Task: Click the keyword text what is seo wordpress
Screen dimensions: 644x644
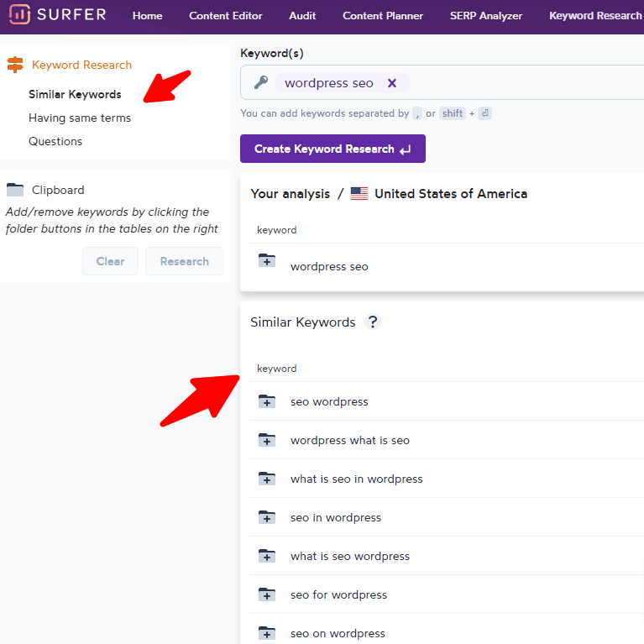Action: click(350, 556)
